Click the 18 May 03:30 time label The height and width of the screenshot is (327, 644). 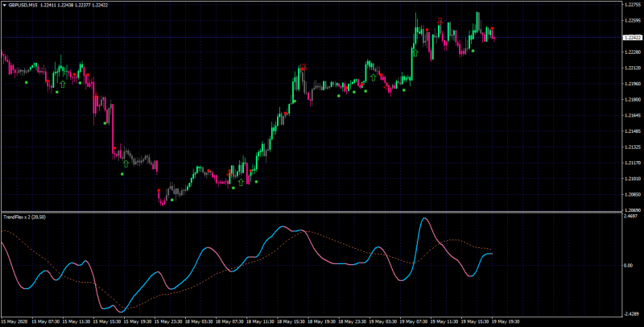coord(200,321)
